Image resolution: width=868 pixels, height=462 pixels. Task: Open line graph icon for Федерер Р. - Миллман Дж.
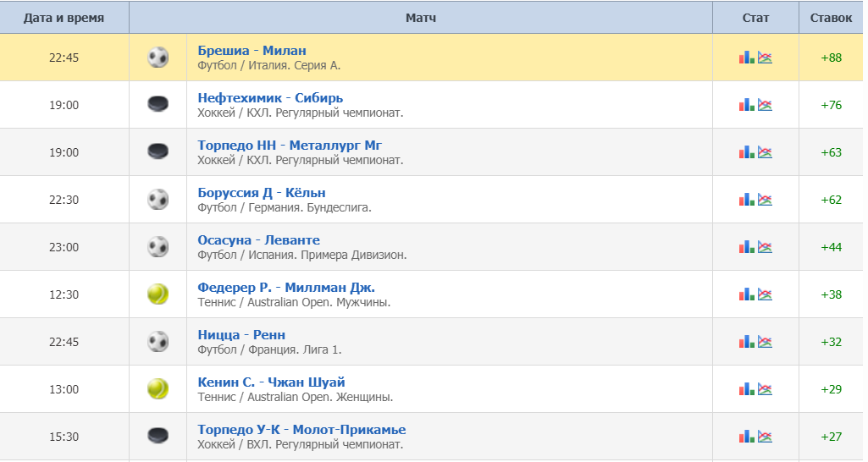point(765,294)
